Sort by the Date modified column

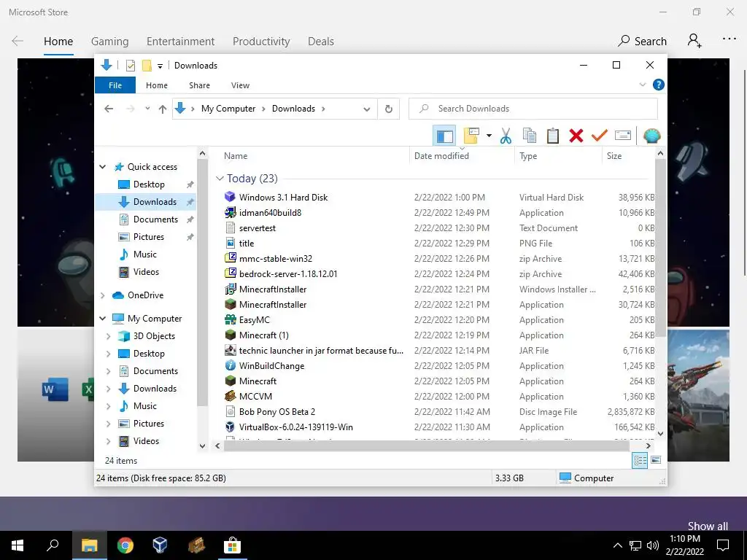coord(441,156)
